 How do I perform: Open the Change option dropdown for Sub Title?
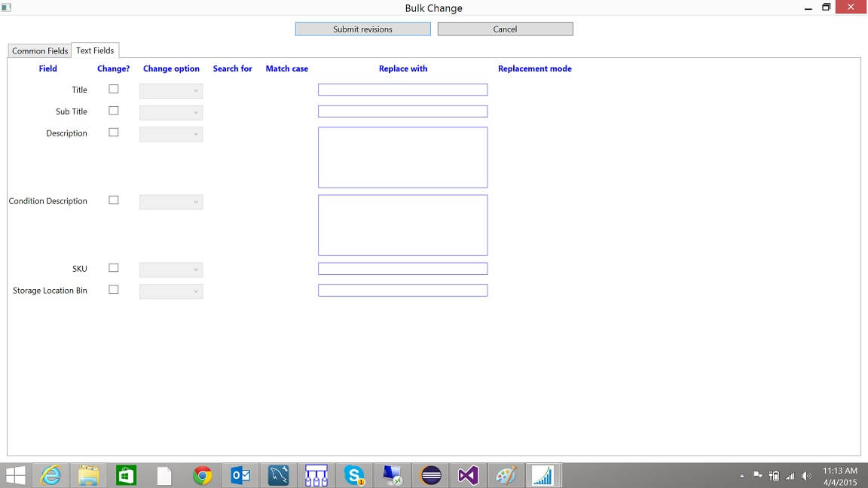(x=171, y=111)
